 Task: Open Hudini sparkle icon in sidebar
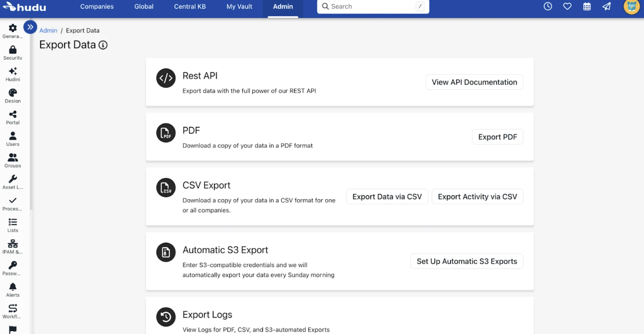(x=13, y=71)
